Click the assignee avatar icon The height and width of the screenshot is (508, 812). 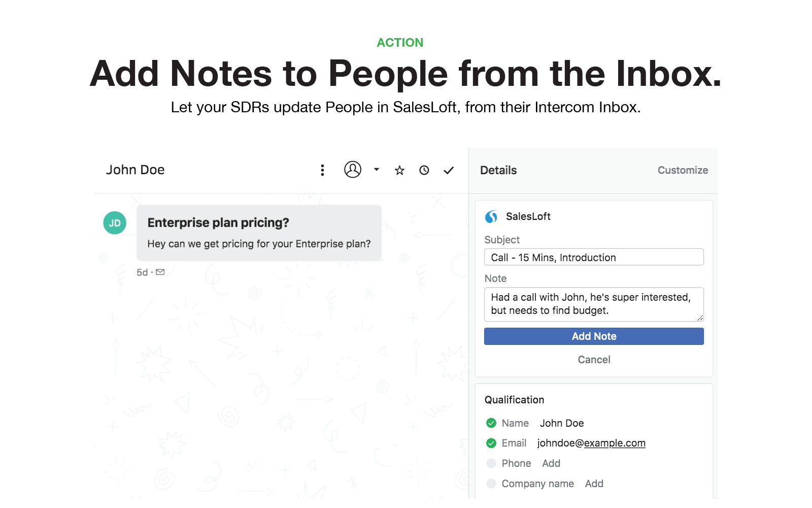[x=353, y=170]
